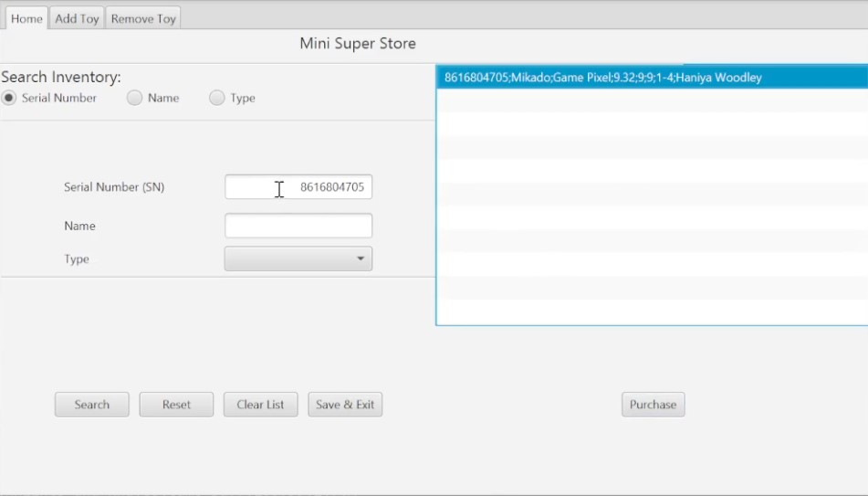The width and height of the screenshot is (868, 496).
Task: Select the Serial Number radio button
Action: tap(9, 98)
